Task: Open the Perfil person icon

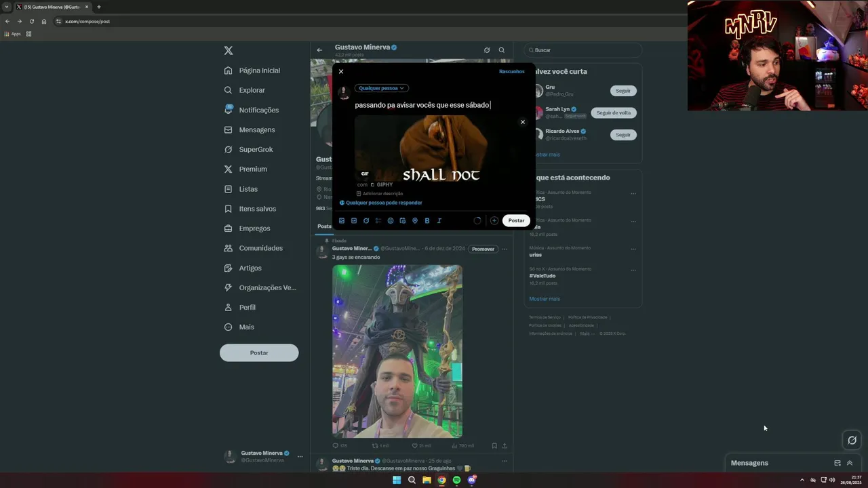Action: tap(229, 307)
